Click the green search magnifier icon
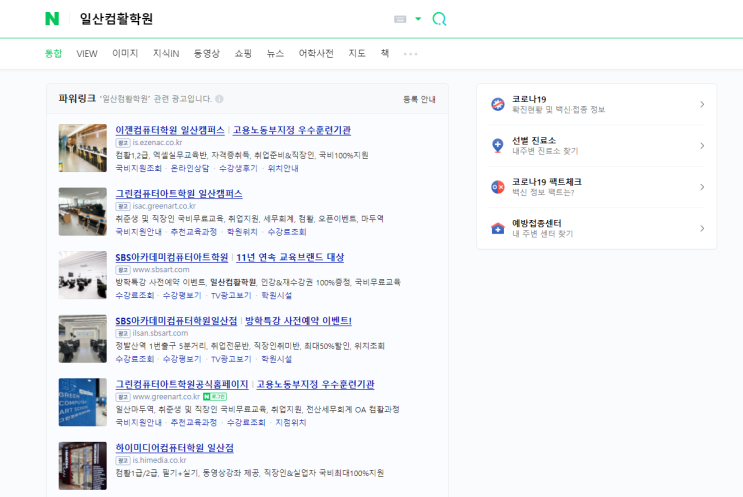 tap(439, 19)
